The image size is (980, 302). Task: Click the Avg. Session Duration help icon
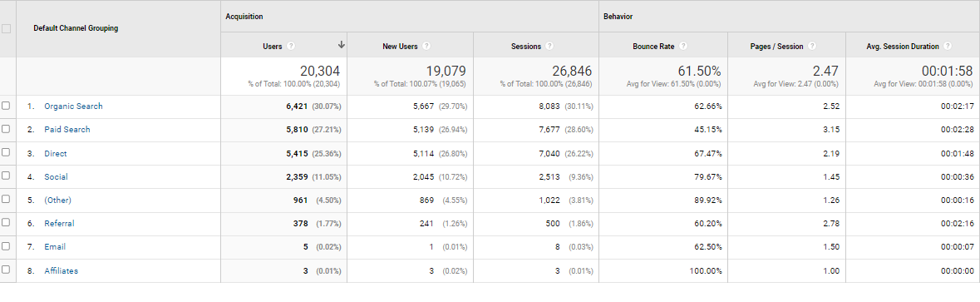[948, 47]
